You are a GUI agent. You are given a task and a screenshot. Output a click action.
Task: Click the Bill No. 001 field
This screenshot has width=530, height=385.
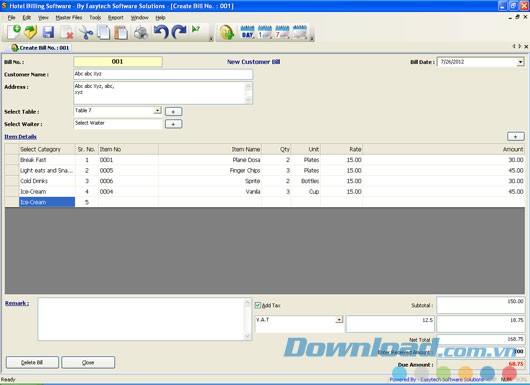pos(118,62)
